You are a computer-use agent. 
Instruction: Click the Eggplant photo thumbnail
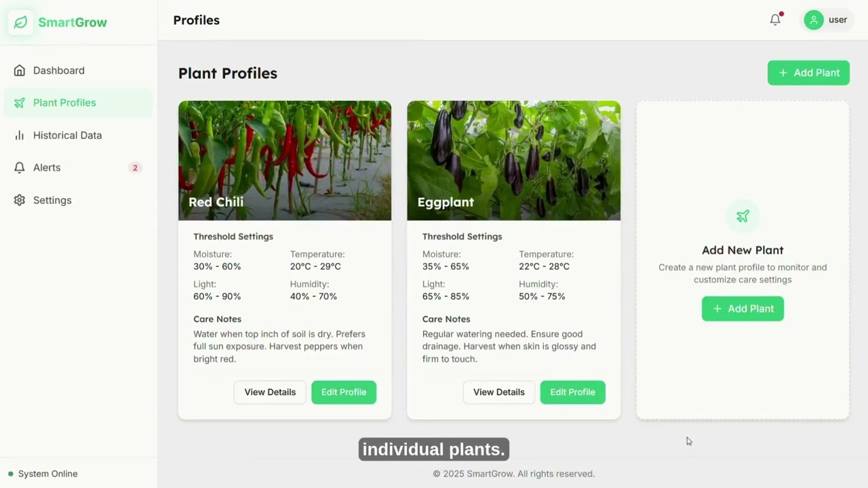click(x=513, y=160)
